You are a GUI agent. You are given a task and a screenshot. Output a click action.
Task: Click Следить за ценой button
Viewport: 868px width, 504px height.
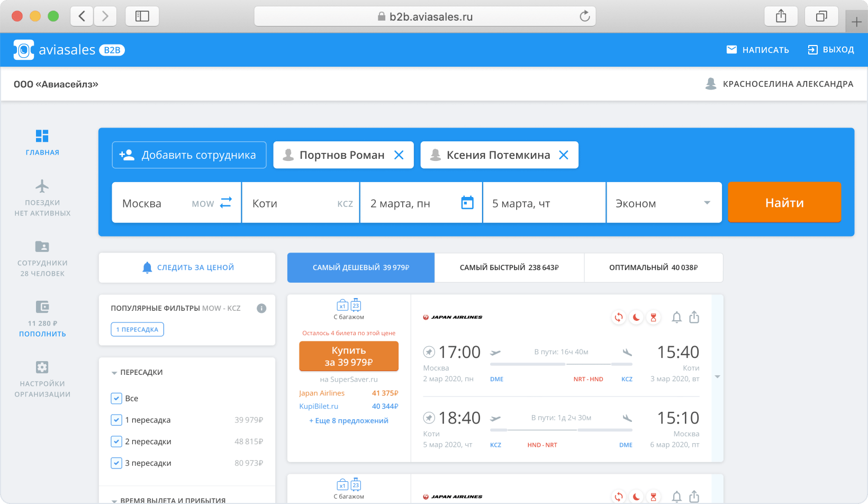point(187,267)
